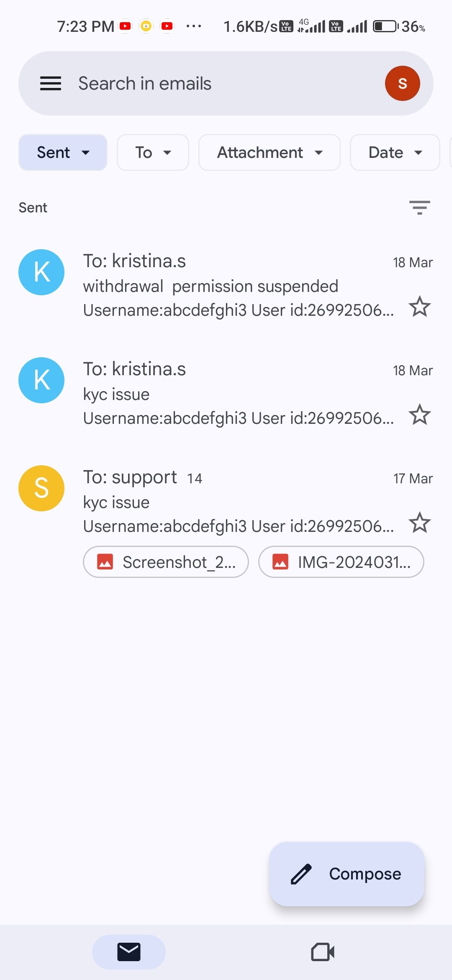Image resolution: width=452 pixels, height=980 pixels.
Task: Select the yellow S support sender avatar
Action: click(41, 488)
